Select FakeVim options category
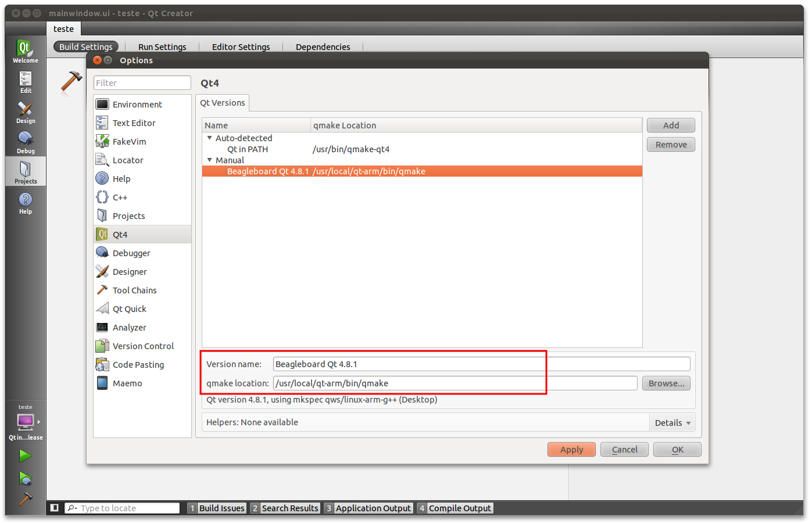 point(129,142)
